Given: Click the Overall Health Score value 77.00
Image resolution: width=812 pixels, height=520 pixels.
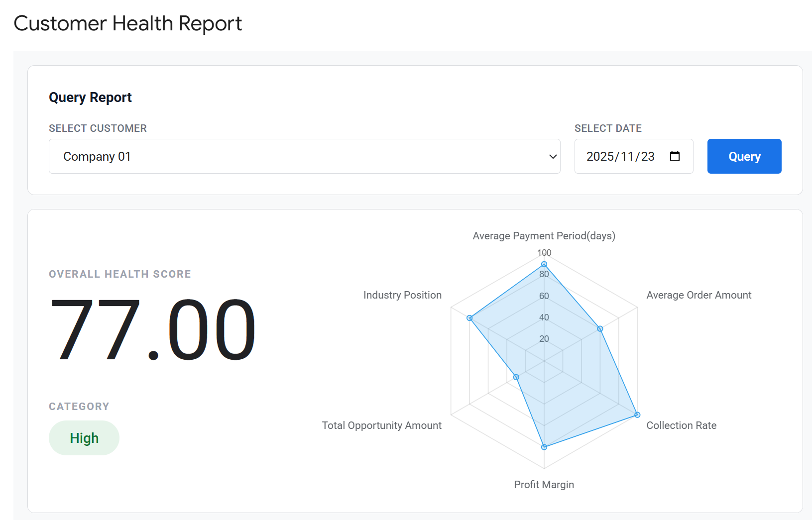Looking at the screenshot, I should (x=152, y=329).
